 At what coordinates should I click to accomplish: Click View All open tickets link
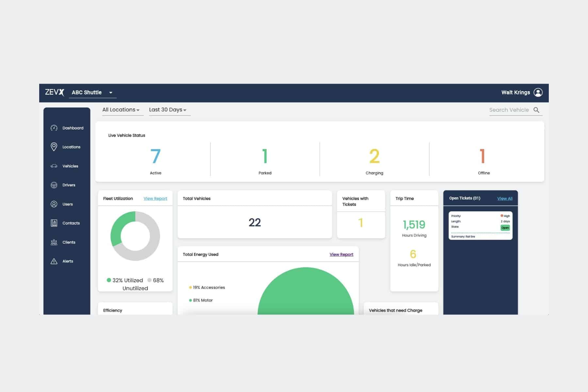[x=505, y=199]
